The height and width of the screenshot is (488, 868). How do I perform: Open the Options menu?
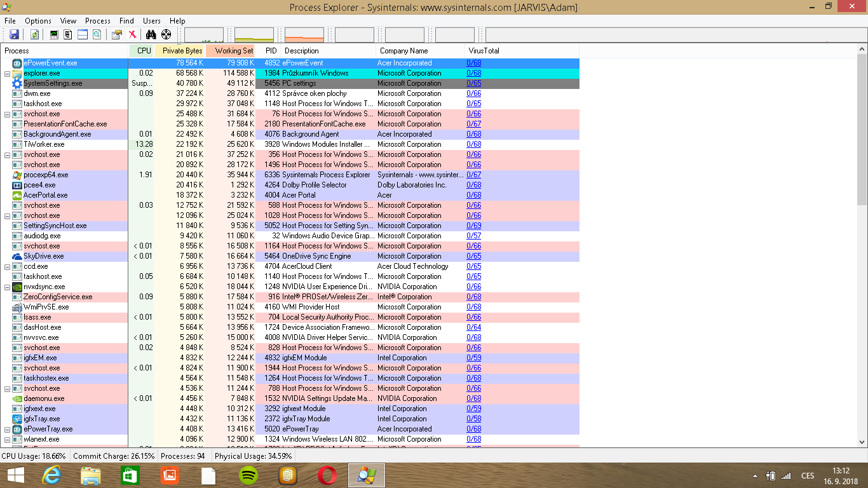38,21
